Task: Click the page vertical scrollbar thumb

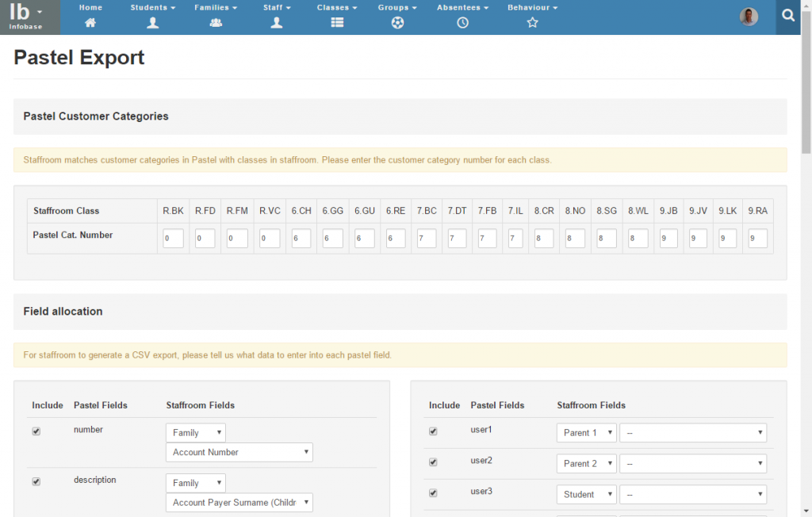Action: pos(806,83)
